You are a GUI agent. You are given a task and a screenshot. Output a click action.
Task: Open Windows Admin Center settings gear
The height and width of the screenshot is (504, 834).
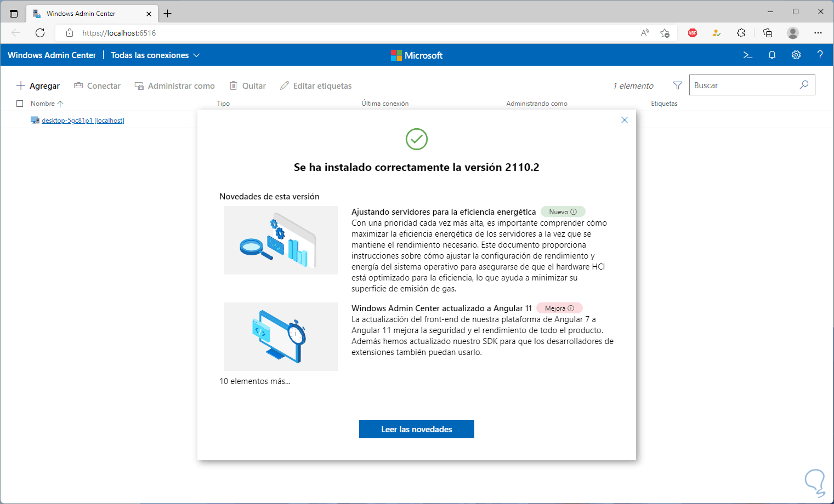click(x=796, y=55)
